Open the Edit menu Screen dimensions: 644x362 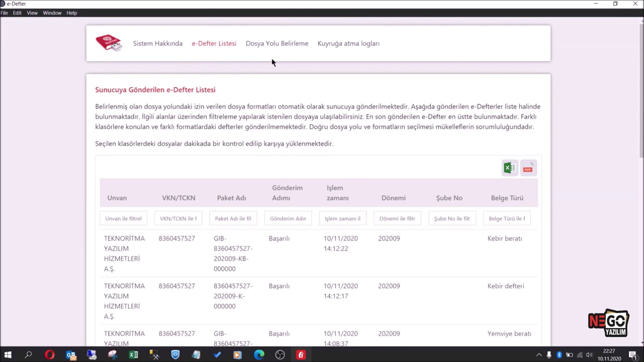point(17,13)
